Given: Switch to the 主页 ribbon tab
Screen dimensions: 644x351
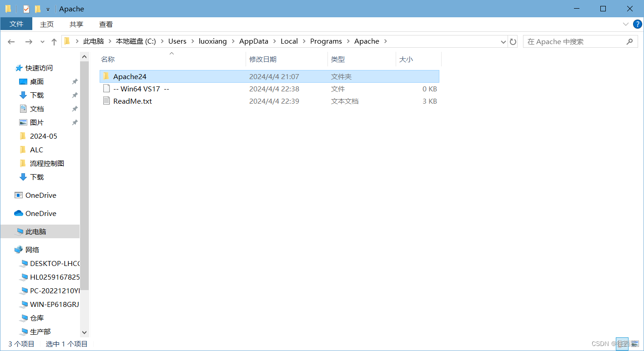Looking at the screenshot, I should (x=47, y=24).
